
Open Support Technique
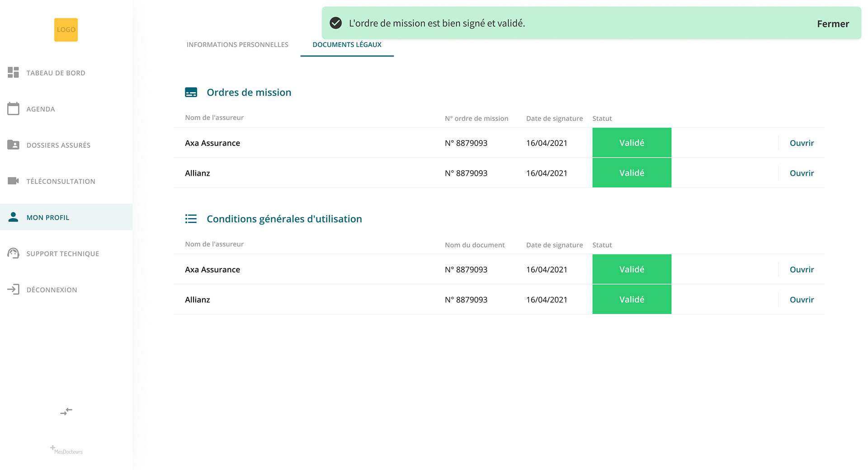[x=66, y=254]
